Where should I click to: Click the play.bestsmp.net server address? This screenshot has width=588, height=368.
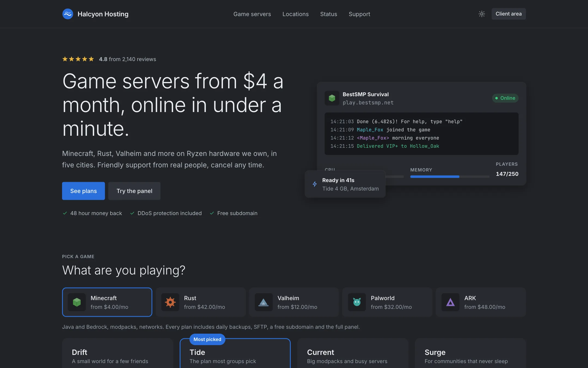click(x=368, y=103)
